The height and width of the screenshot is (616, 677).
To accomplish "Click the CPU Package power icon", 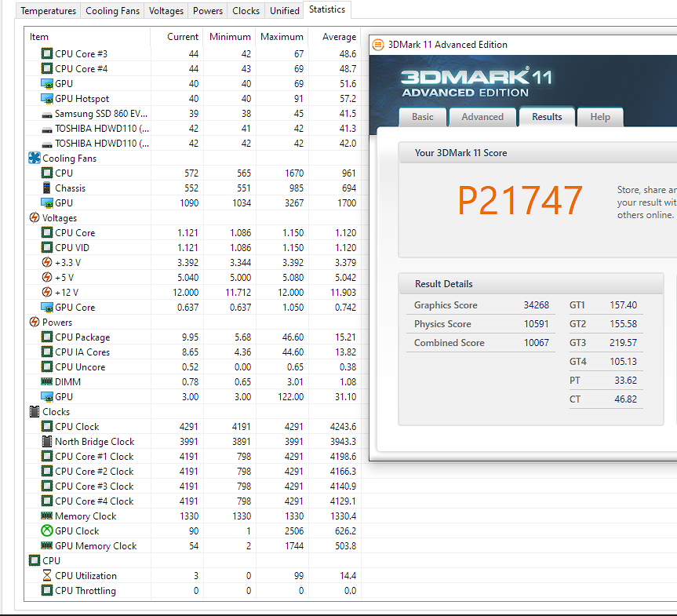I will 46,337.
